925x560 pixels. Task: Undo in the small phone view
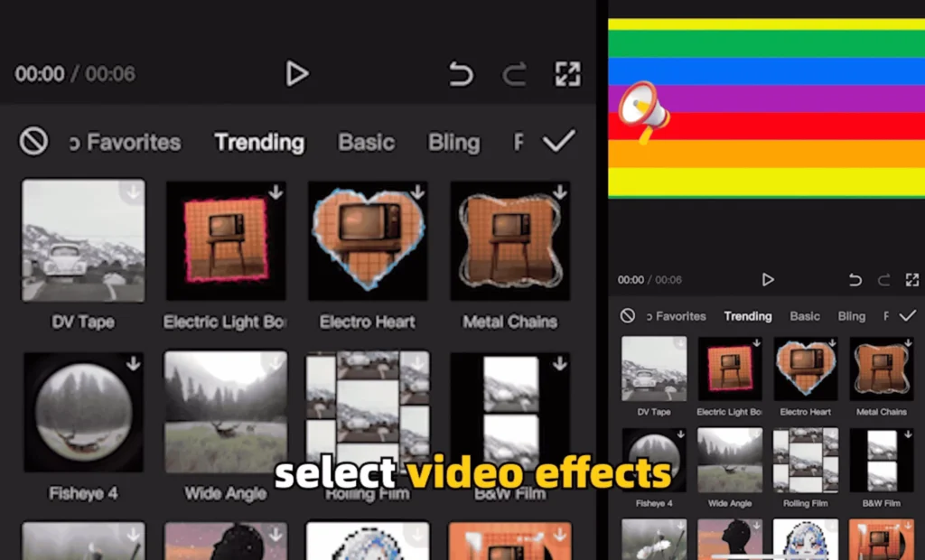point(855,280)
